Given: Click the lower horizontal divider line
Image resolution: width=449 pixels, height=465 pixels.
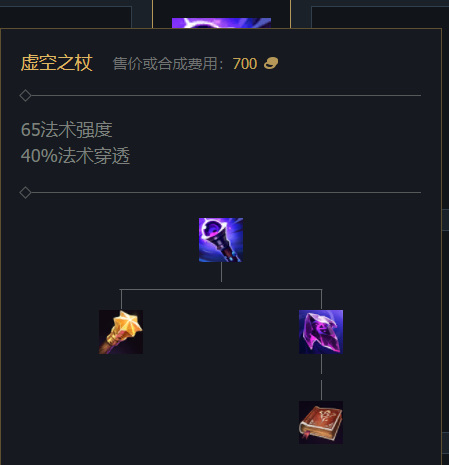Looking at the screenshot, I should tap(226, 192).
